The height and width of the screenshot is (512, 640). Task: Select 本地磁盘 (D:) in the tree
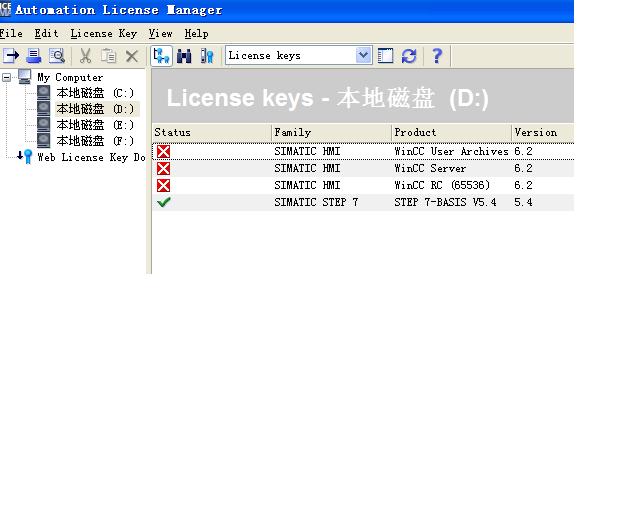95,109
